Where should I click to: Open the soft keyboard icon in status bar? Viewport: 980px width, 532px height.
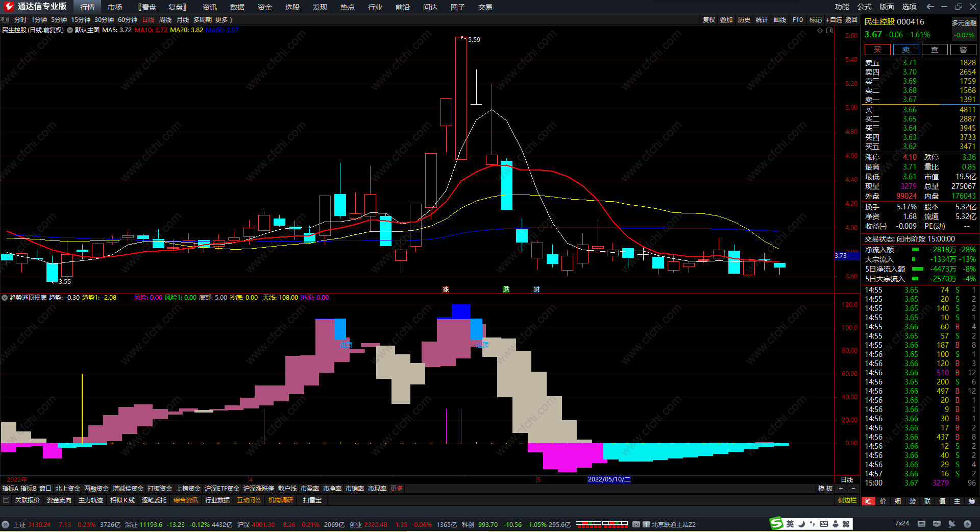[x=921, y=524]
